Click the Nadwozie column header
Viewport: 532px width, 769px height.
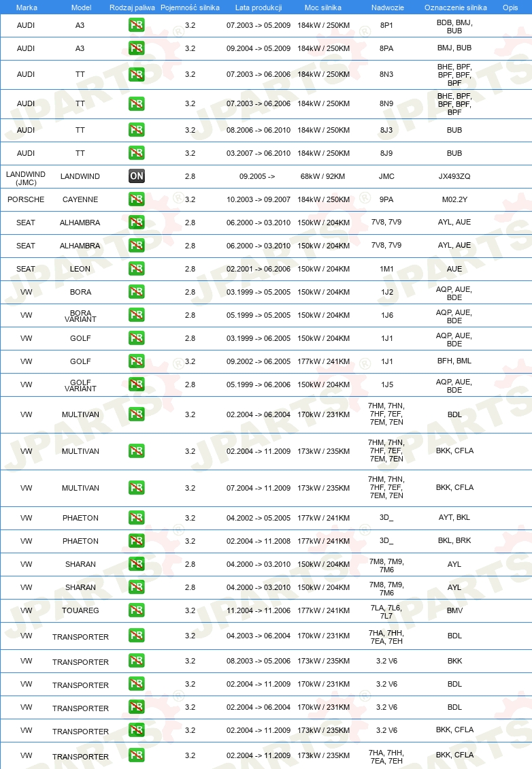[x=387, y=7]
